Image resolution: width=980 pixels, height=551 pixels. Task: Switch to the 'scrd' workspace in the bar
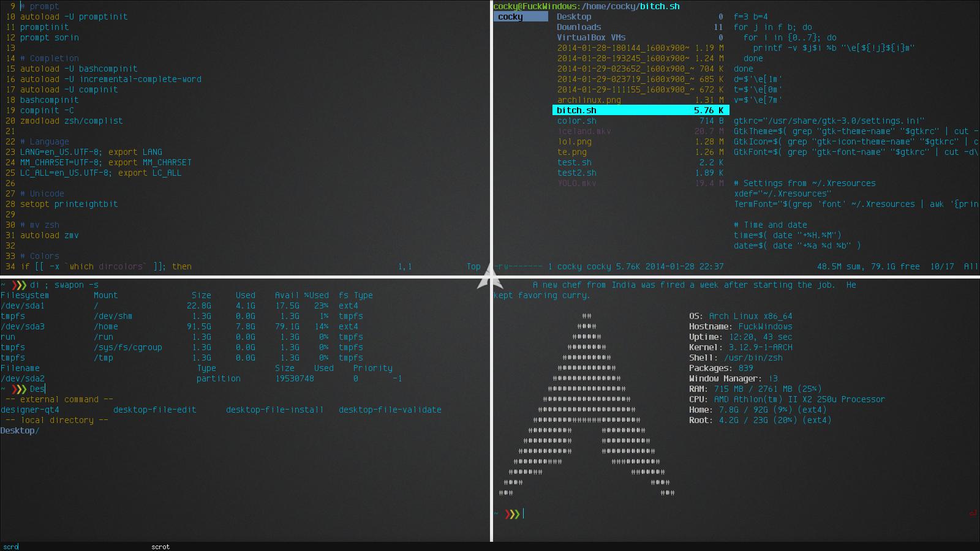point(10,547)
